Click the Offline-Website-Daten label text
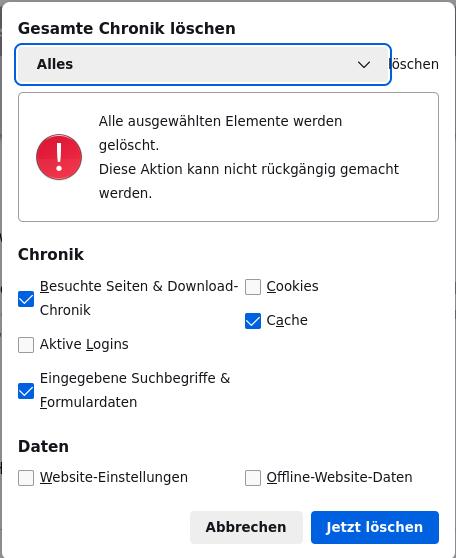 (x=340, y=477)
